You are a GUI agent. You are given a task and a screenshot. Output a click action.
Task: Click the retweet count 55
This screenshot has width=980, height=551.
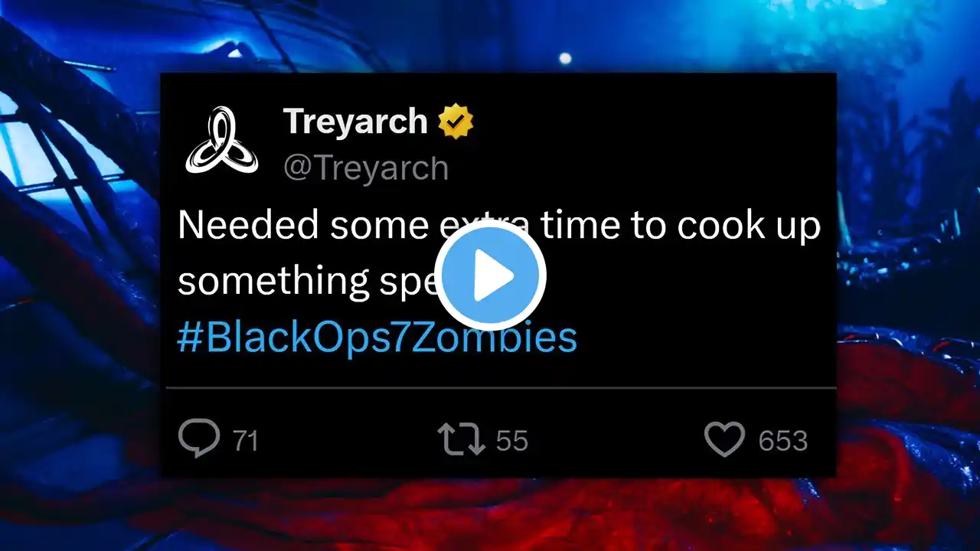[511, 441]
